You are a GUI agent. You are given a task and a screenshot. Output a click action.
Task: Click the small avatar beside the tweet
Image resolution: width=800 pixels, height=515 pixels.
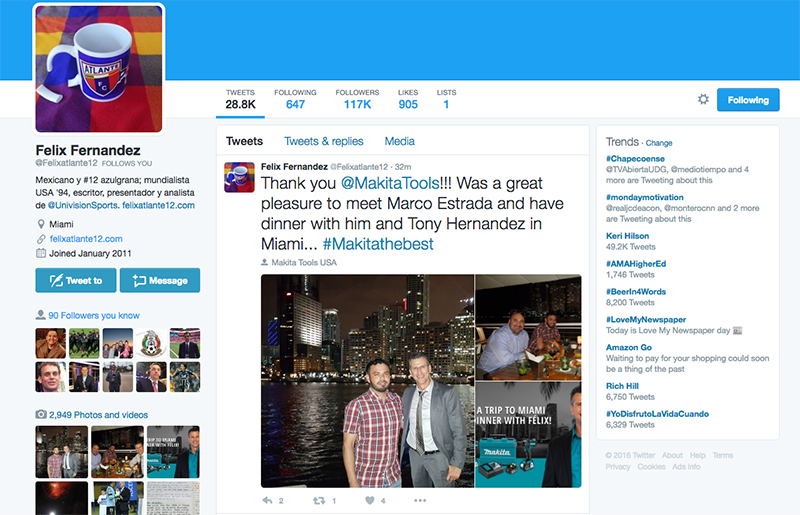tap(239, 177)
